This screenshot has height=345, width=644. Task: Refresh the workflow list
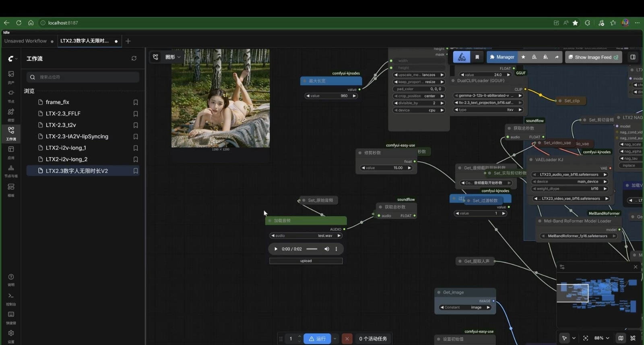[x=134, y=58]
